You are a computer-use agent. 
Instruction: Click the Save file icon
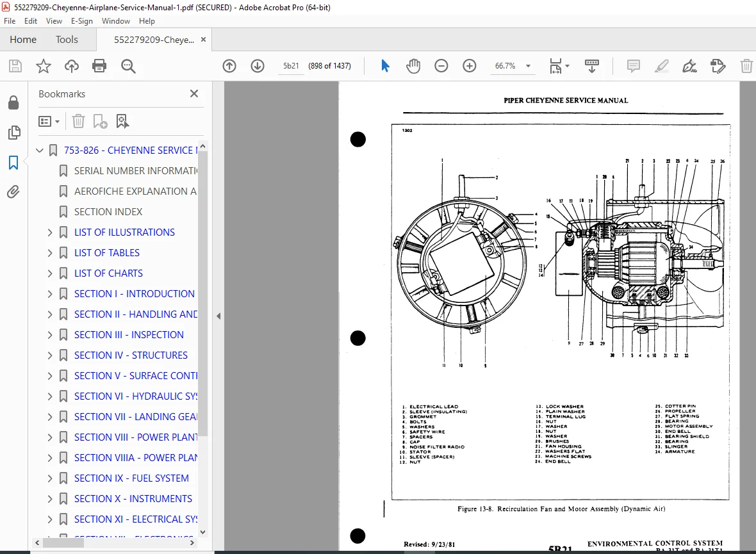pyautogui.click(x=15, y=66)
